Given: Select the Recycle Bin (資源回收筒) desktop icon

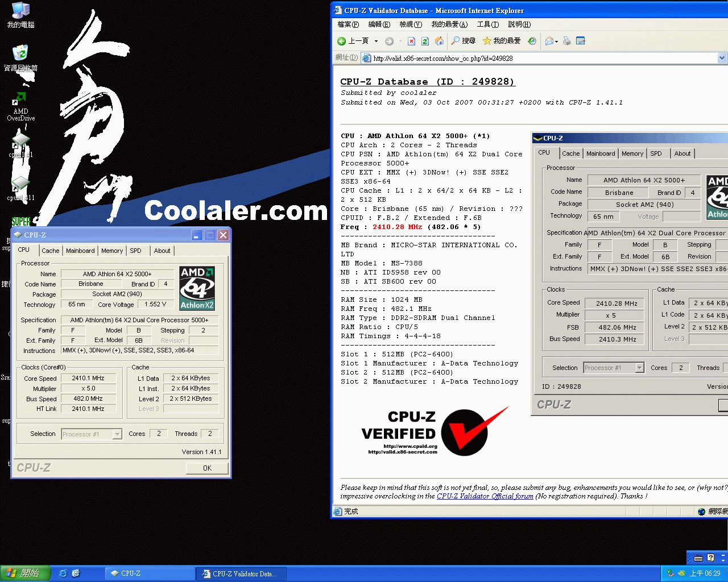Looking at the screenshot, I should (x=20, y=59).
